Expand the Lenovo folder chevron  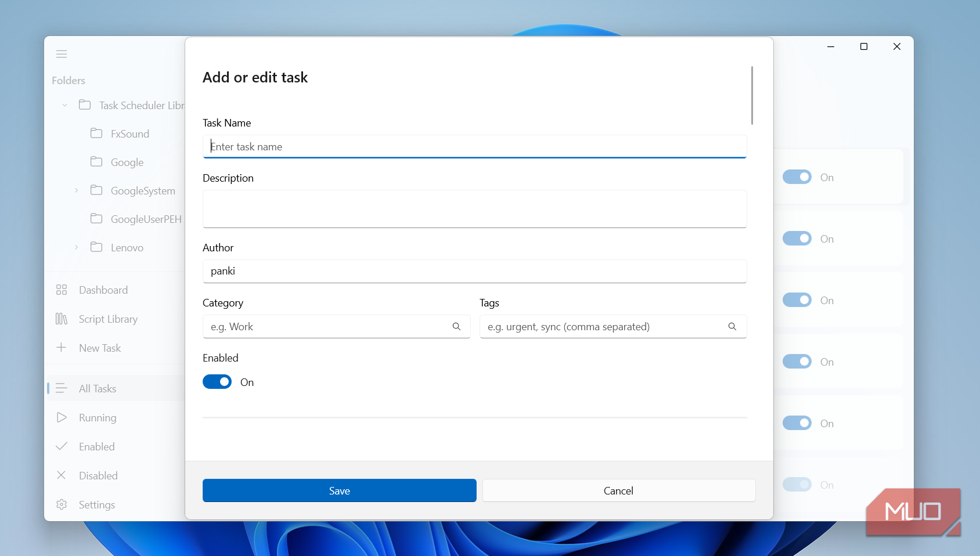(x=76, y=247)
